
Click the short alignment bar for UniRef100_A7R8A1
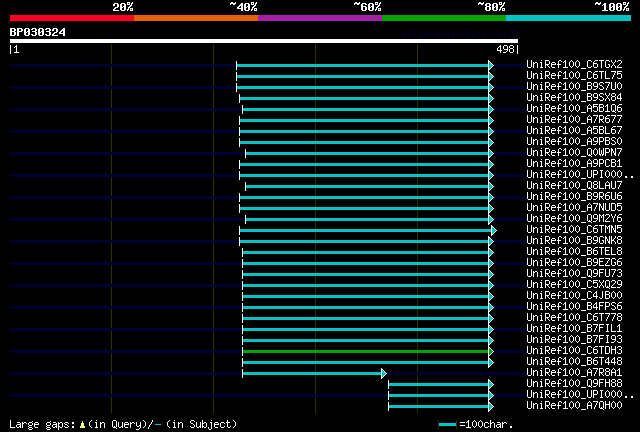(x=314, y=374)
